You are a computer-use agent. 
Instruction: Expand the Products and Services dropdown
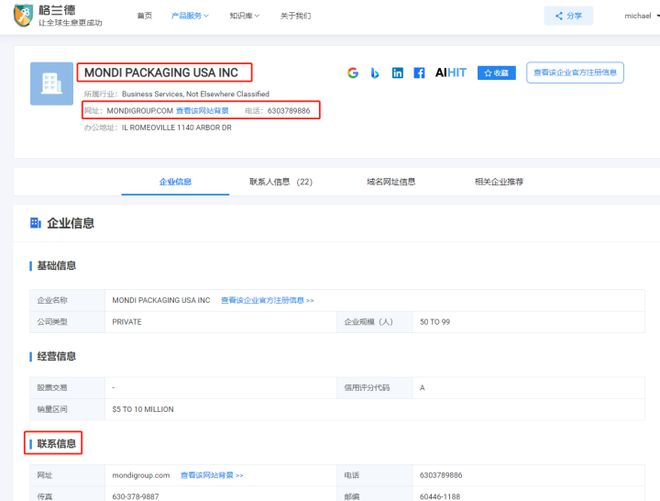pos(190,16)
